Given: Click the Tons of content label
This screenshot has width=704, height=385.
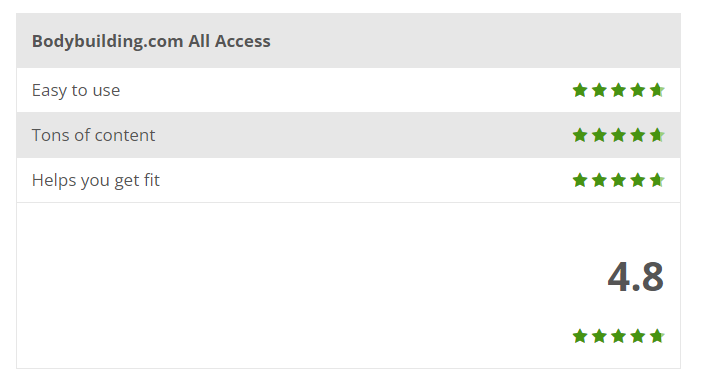Looking at the screenshot, I should click(93, 135).
